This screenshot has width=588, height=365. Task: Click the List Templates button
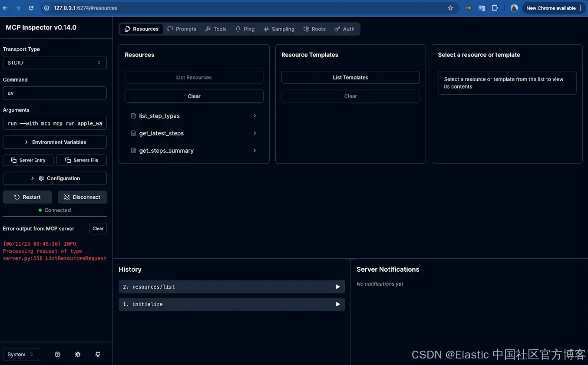(350, 77)
